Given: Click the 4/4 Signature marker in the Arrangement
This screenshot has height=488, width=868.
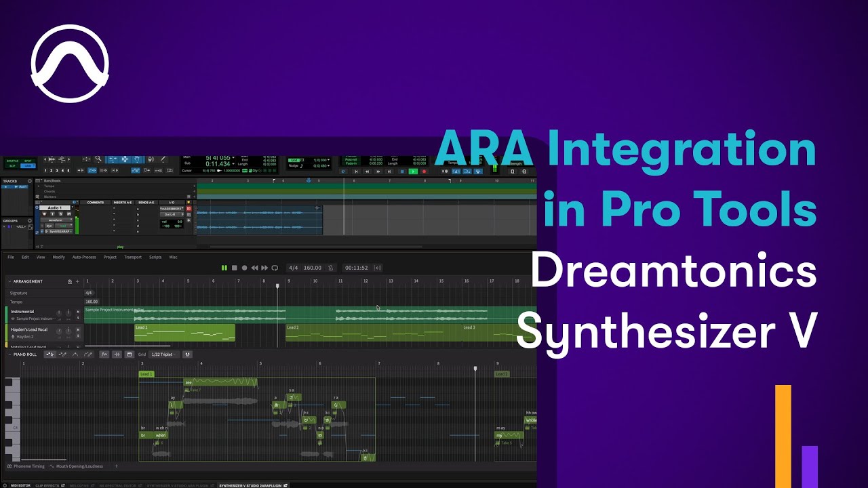Looking at the screenshot, I should click(89, 293).
